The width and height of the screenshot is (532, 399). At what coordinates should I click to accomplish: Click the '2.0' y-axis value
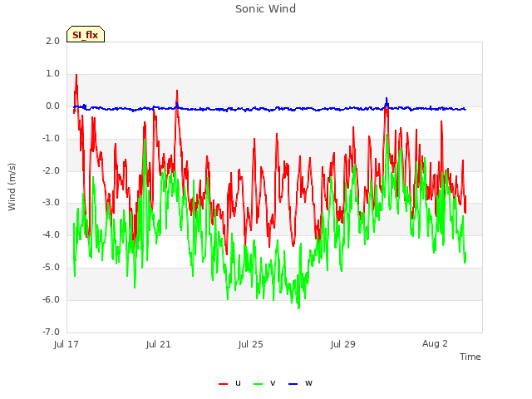[53, 41]
